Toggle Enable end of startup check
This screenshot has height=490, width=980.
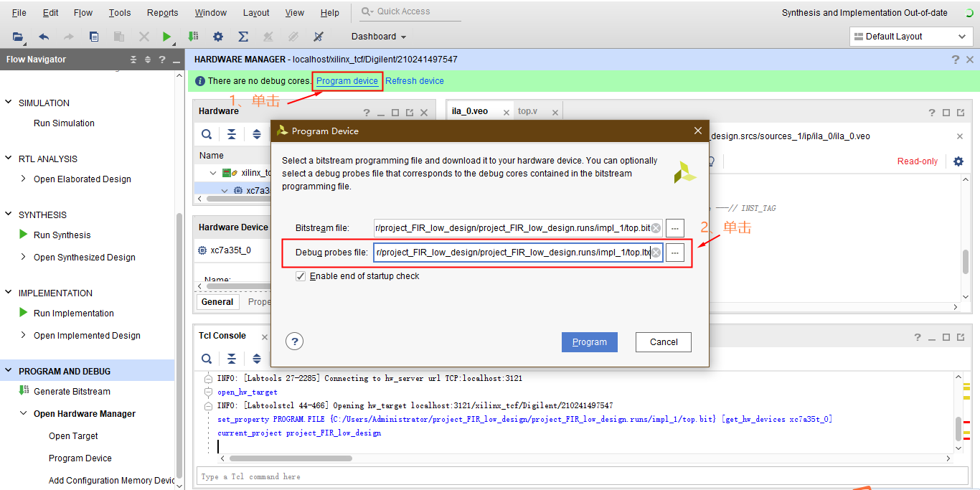coord(301,276)
